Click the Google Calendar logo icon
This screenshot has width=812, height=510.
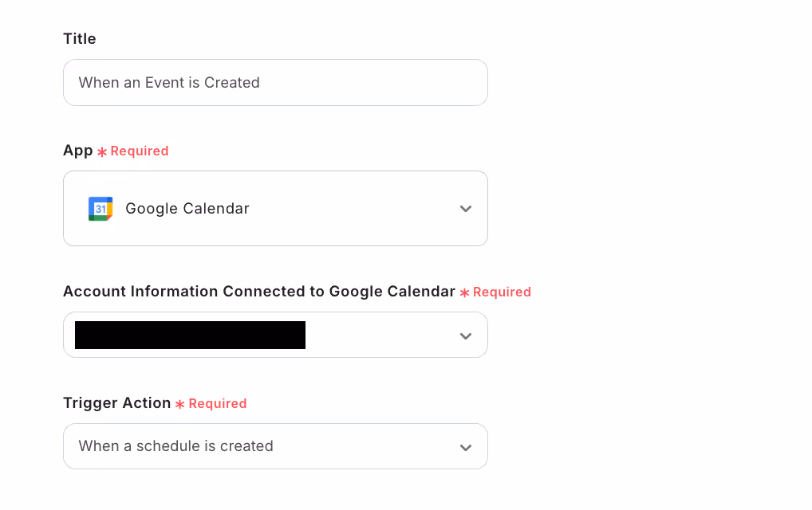(x=101, y=209)
